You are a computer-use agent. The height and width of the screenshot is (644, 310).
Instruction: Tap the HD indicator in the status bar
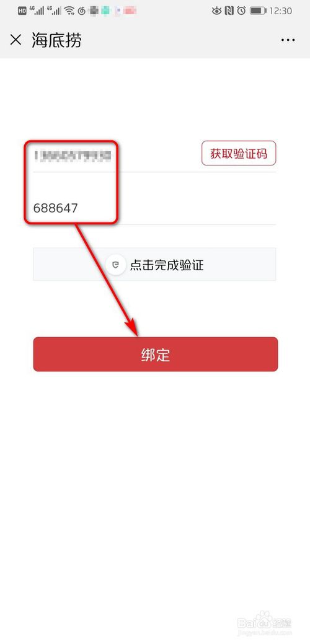pyautogui.click(x=22, y=11)
